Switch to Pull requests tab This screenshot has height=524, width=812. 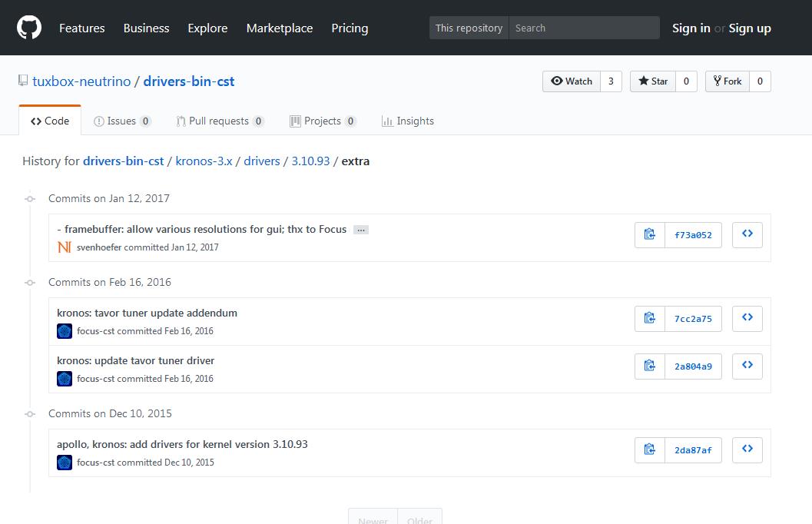219,121
